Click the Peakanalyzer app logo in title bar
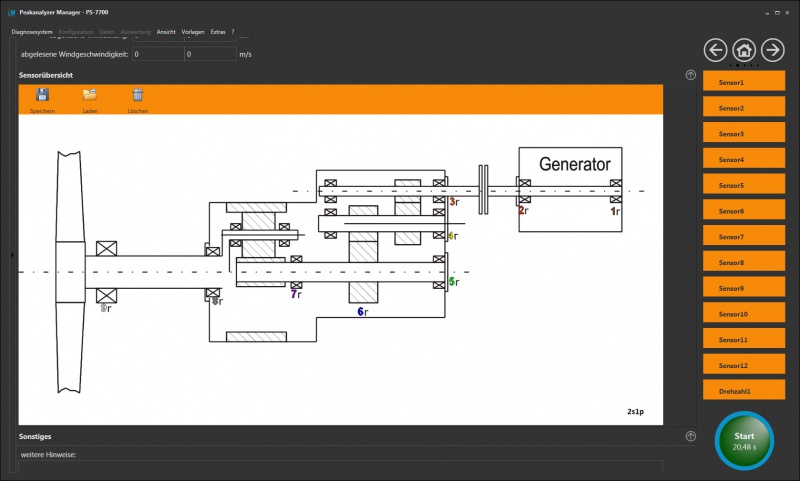Screen dimensions: 800x481 click(x=11, y=12)
